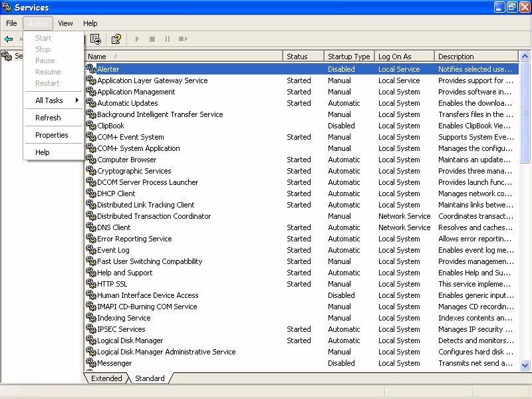Click the gear icon beside Computer Browser

click(x=91, y=160)
